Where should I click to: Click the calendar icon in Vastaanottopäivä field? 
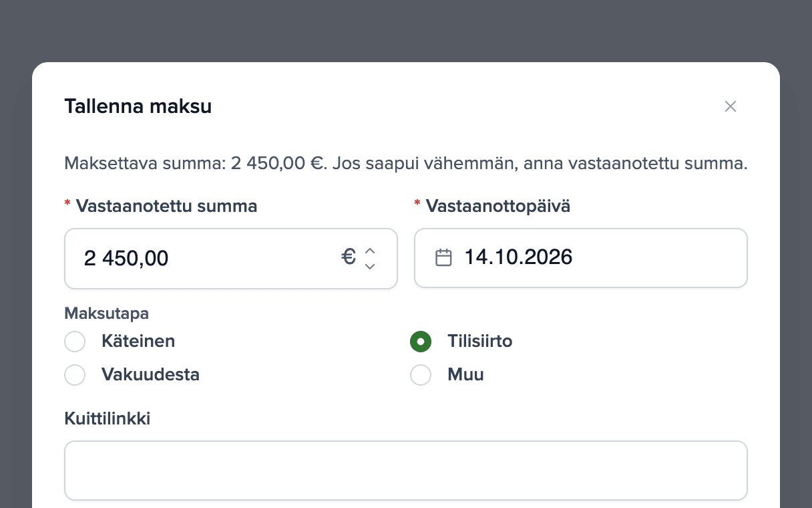point(444,257)
